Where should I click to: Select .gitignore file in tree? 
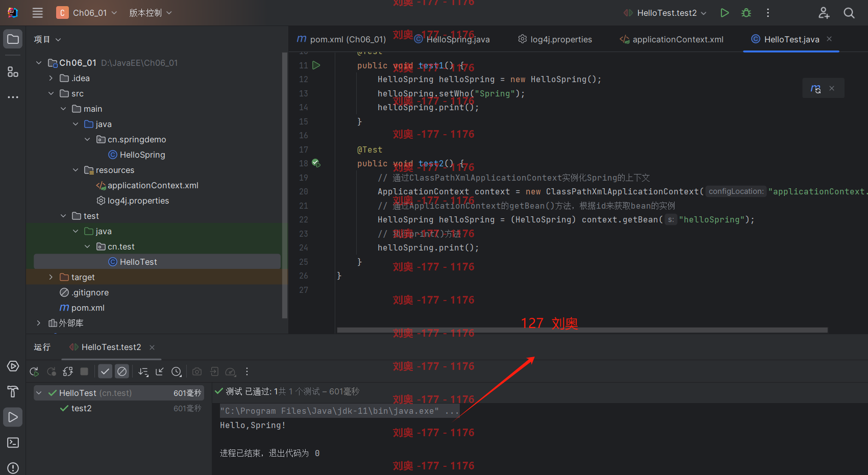click(84, 292)
